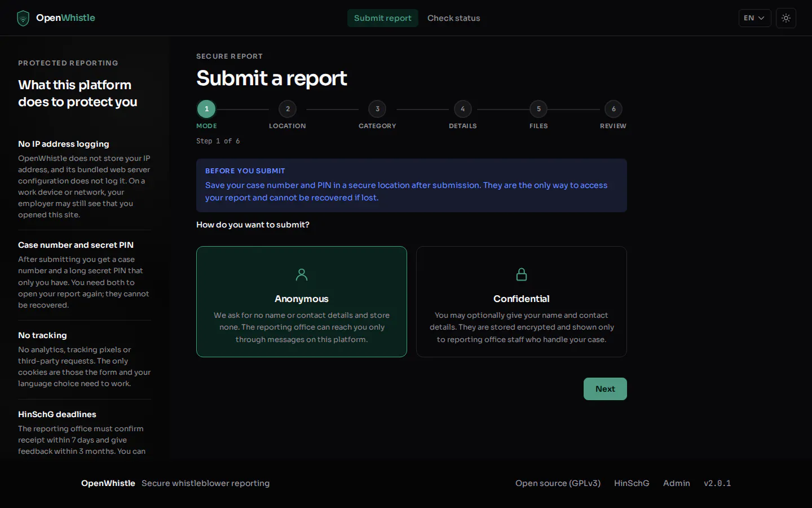The image size is (812, 508).
Task: Click the OpenWhistle shield logo icon
Action: pyautogui.click(x=23, y=18)
